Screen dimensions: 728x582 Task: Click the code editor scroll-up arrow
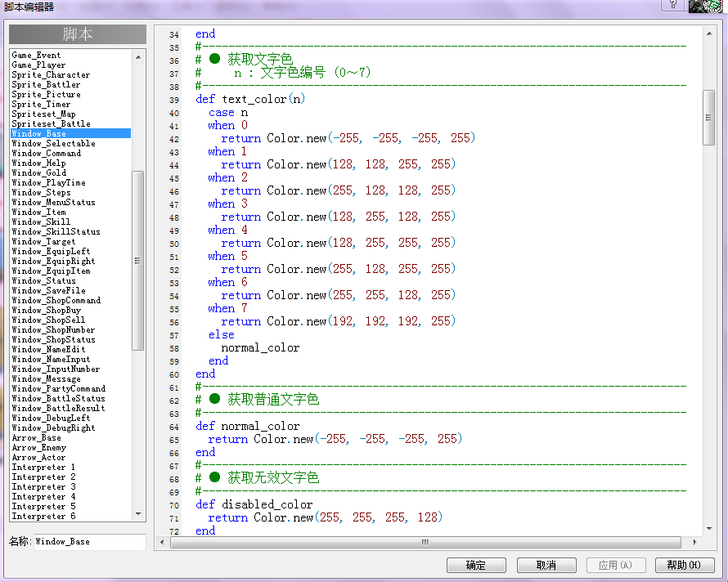pos(709,34)
